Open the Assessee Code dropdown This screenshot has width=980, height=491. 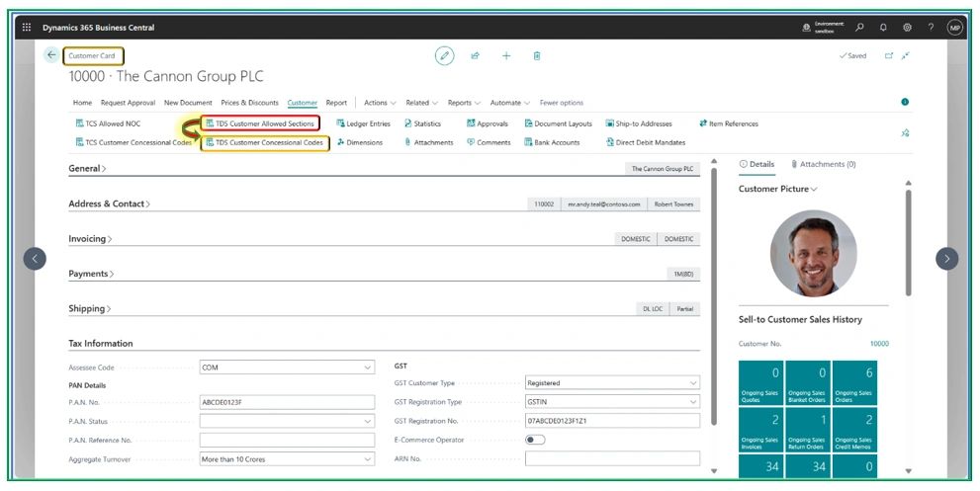coord(287,367)
